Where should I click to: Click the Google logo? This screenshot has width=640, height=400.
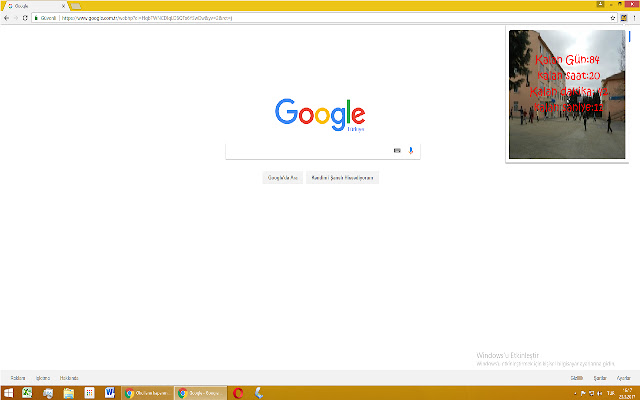click(x=320, y=115)
